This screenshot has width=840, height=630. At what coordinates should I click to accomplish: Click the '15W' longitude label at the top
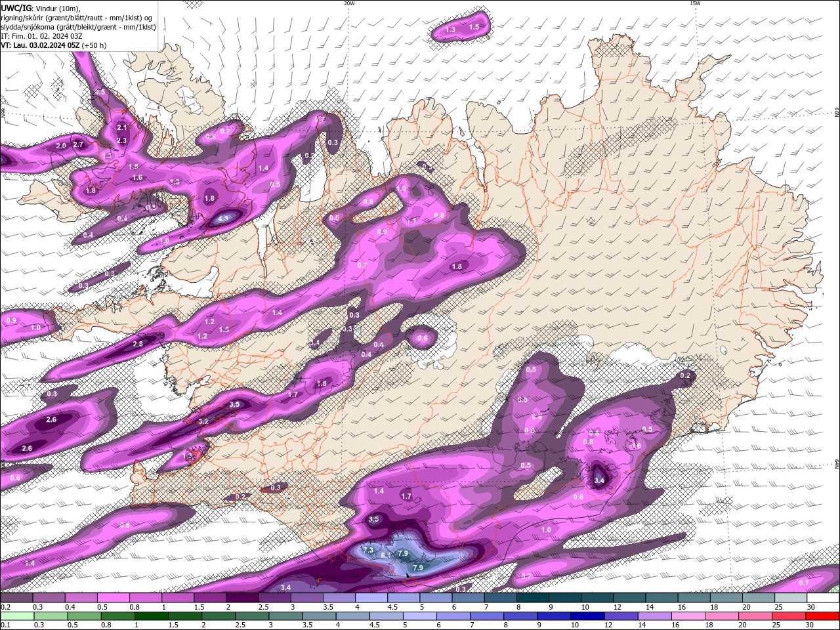[695, 3]
